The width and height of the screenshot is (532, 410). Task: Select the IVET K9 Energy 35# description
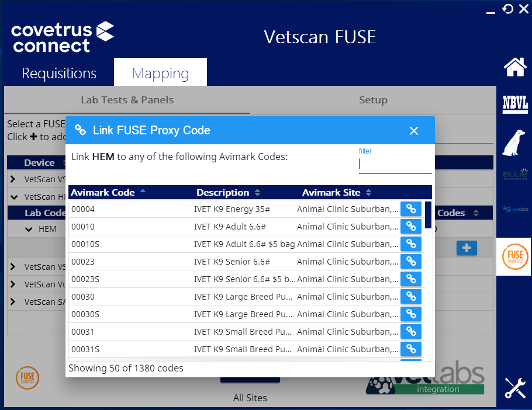pos(232,209)
